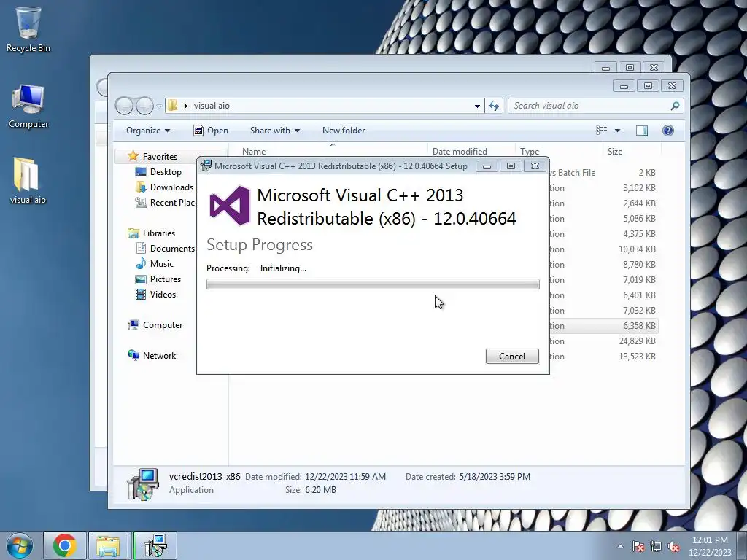Click the setup progress bar
747x560 pixels.
tap(373, 284)
